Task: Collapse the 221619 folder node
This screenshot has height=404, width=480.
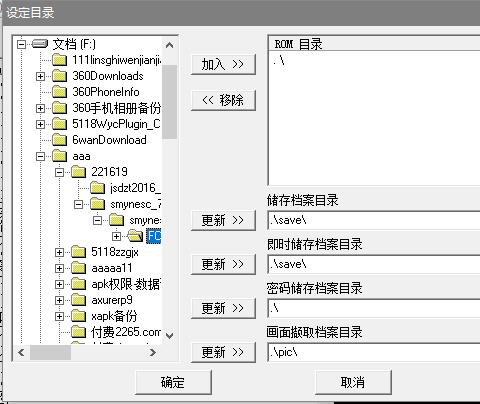Action: (x=59, y=172)
